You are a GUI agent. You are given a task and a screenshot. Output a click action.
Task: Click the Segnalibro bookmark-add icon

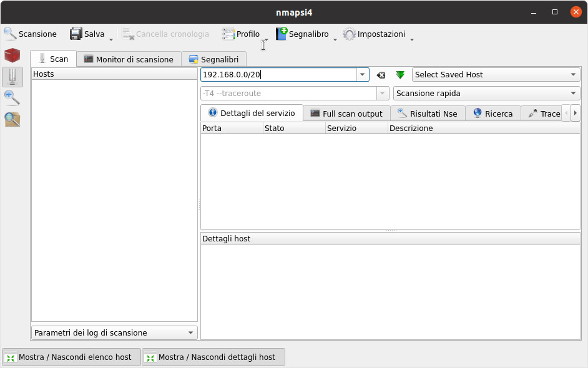tap(282, 34)
